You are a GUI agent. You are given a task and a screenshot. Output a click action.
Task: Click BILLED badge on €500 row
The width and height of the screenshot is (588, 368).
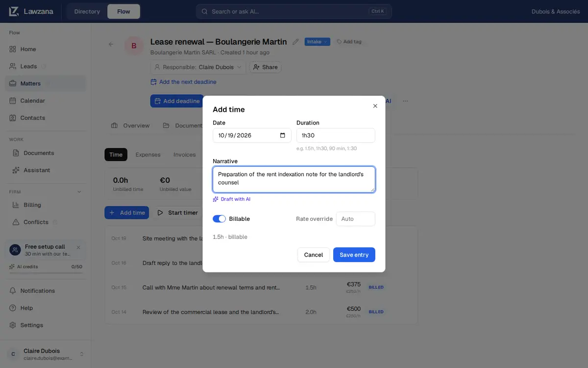tap(376, 312)
